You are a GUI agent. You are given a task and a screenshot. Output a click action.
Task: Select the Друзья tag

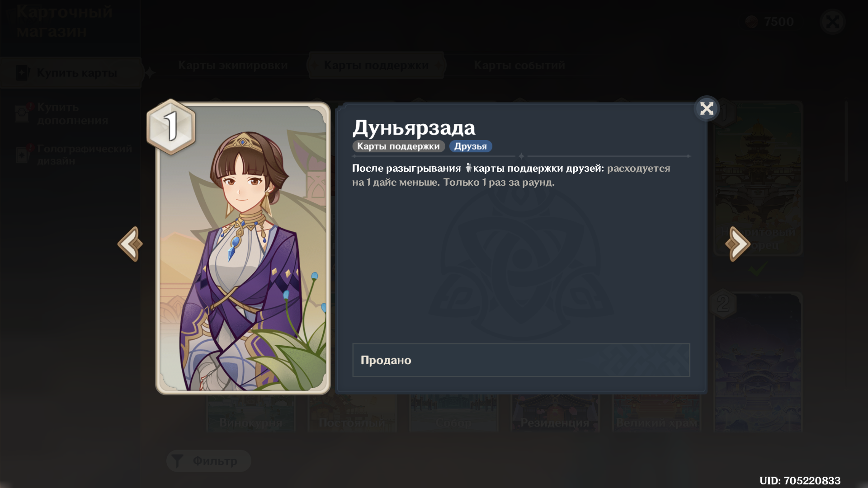click(x=471, y=146)
